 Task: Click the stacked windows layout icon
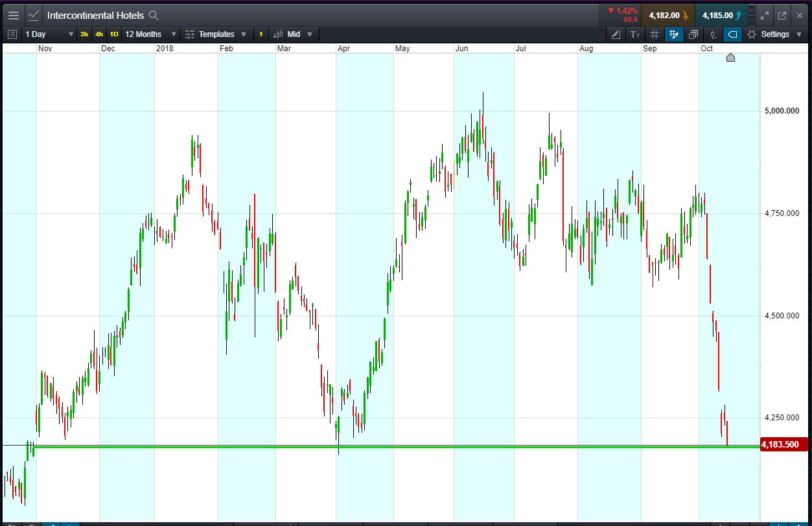[x=693, y=34]
